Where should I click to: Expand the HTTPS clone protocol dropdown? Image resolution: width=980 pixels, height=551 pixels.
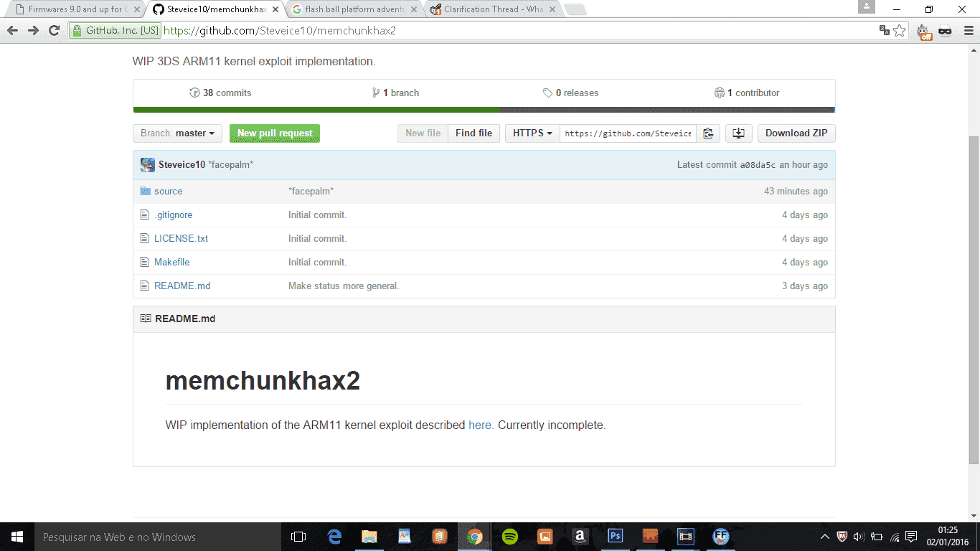pos(532,133)
